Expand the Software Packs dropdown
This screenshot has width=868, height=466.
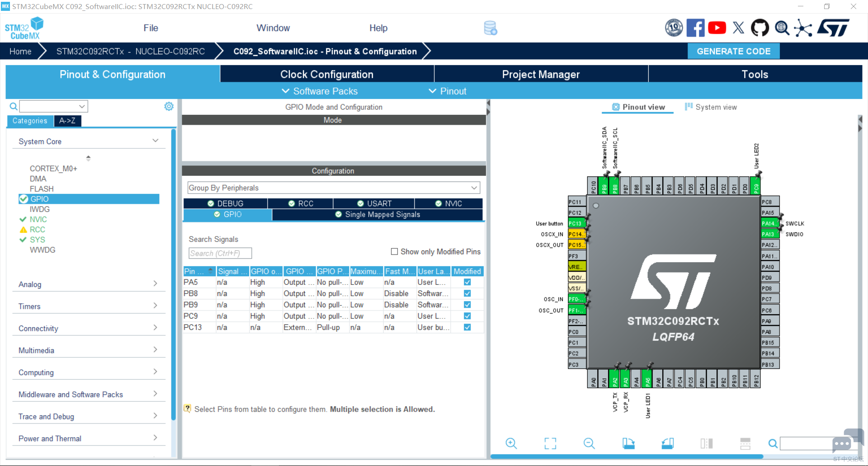(320, 91)
